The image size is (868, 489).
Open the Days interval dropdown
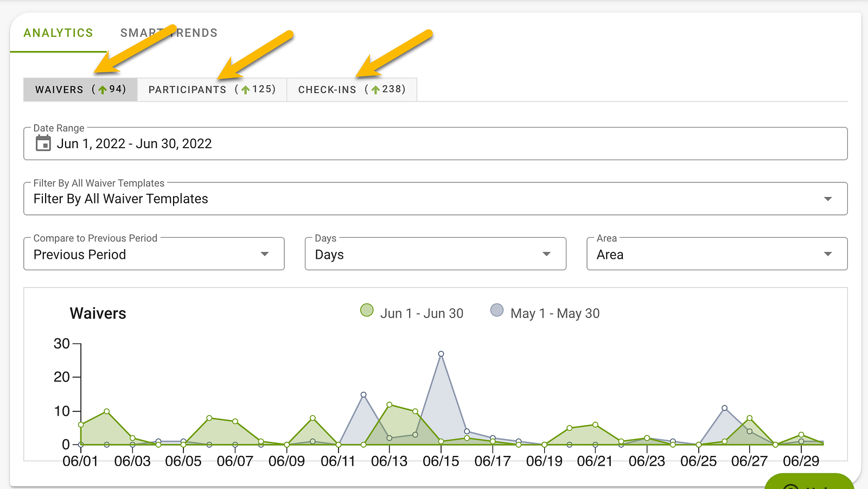[436, 253]
